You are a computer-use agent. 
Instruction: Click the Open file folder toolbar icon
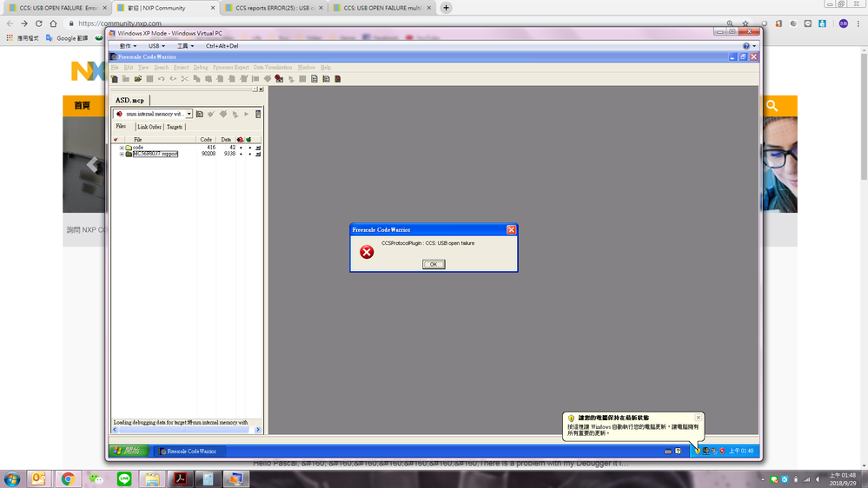[x=138, y=79]
